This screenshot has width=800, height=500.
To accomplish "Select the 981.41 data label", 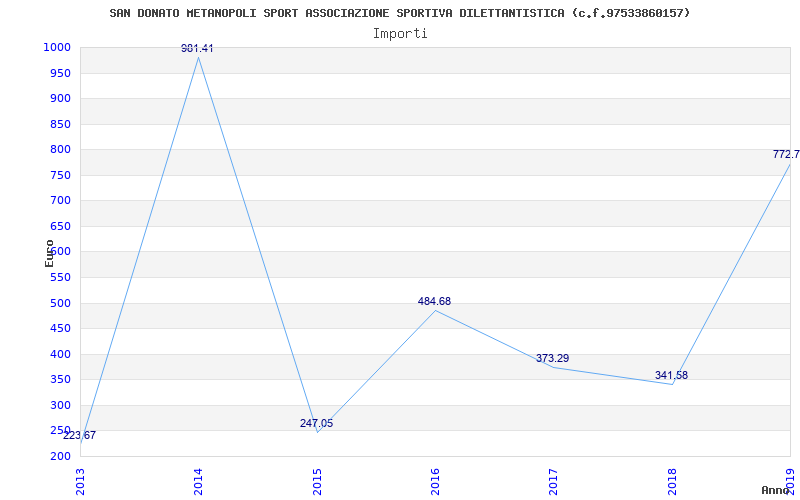I will point(197,48).
